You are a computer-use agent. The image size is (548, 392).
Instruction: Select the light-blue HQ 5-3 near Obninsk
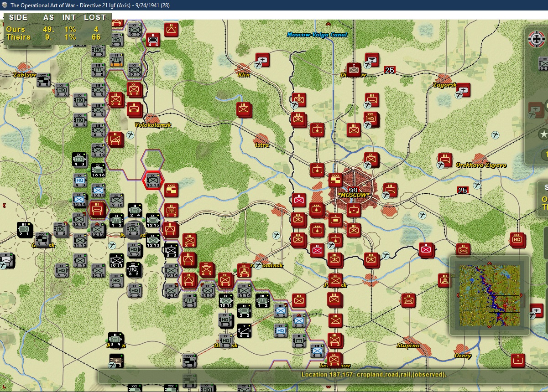click(281, 330)
